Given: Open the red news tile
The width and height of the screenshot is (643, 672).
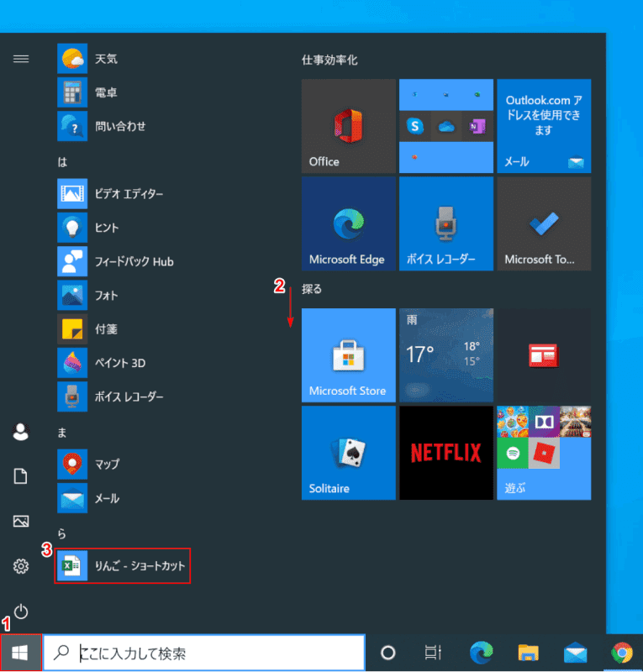Looking at the screenshot, I should click(544, 355).
